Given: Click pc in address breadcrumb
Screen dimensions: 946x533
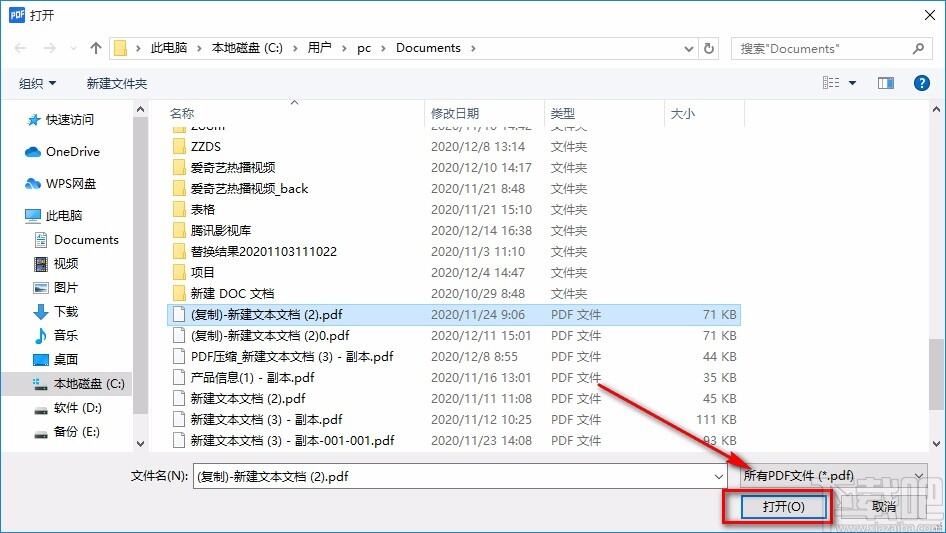Looking at the screenshot, I should coord(364,48).
